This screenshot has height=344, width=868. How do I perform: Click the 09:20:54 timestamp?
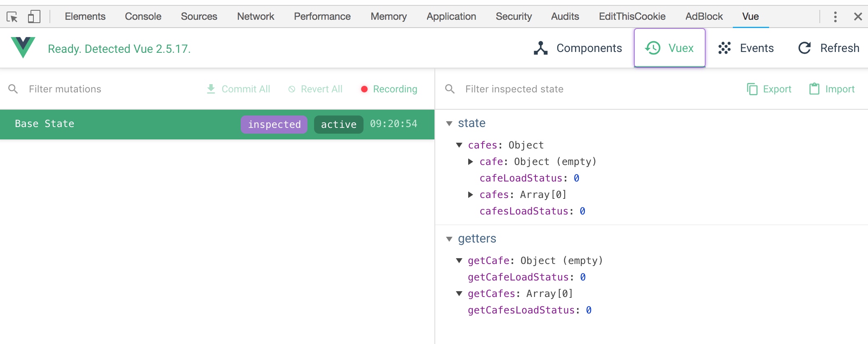tap(394, 124)
